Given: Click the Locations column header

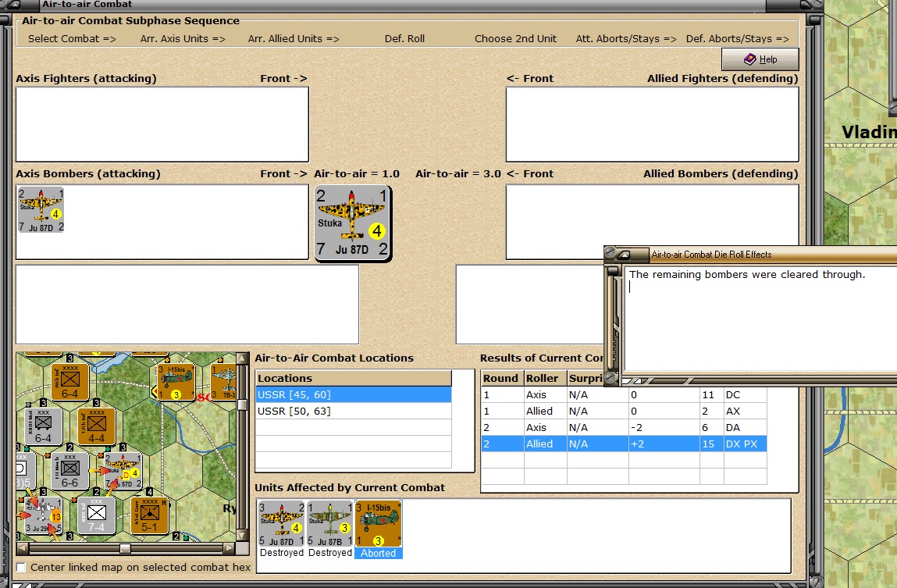Looking at the screenshot, I should point(354,378).
